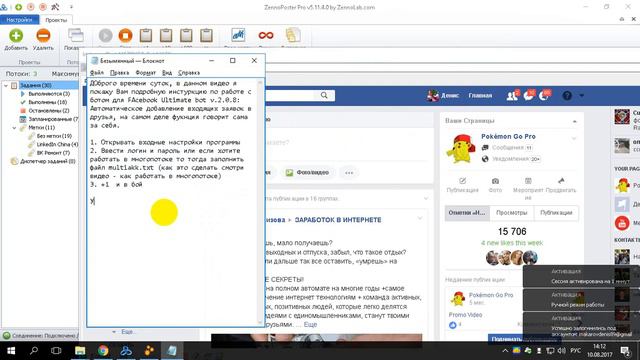Click the fourth clipboard icon in toolbar
Viewport: 640px width, 360px height.
(x=206, y=36)
